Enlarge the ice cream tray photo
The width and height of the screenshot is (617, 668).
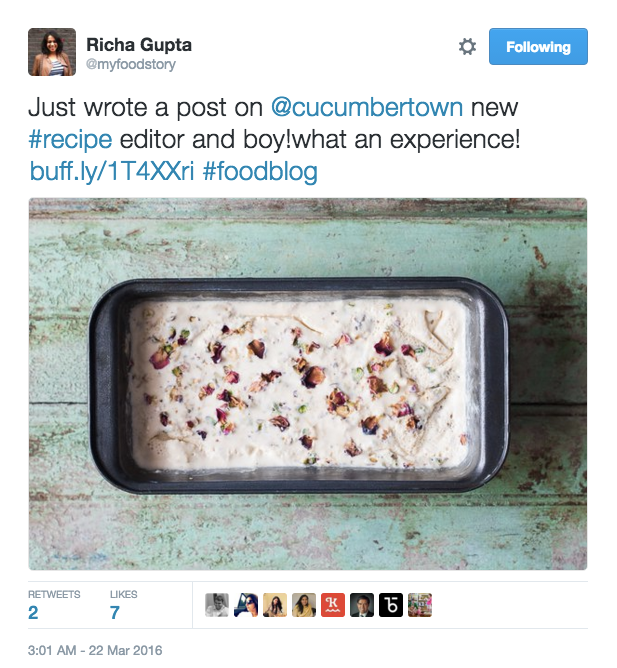(308, 384)
